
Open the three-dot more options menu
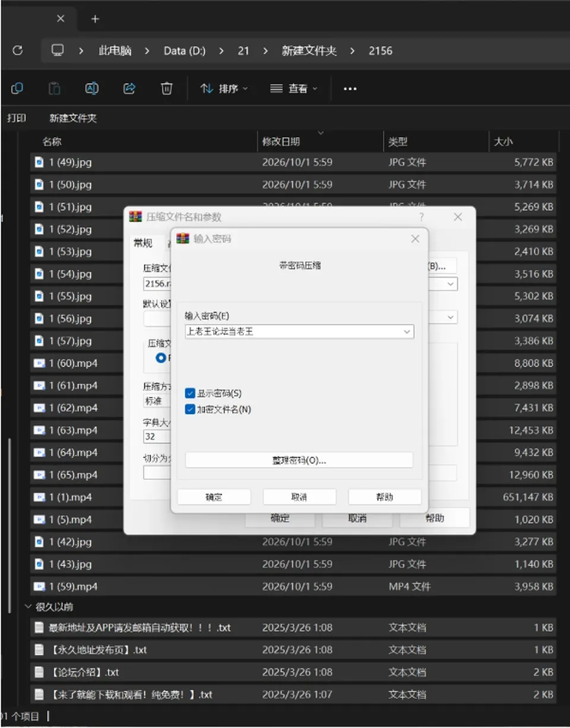click(350, 89)
